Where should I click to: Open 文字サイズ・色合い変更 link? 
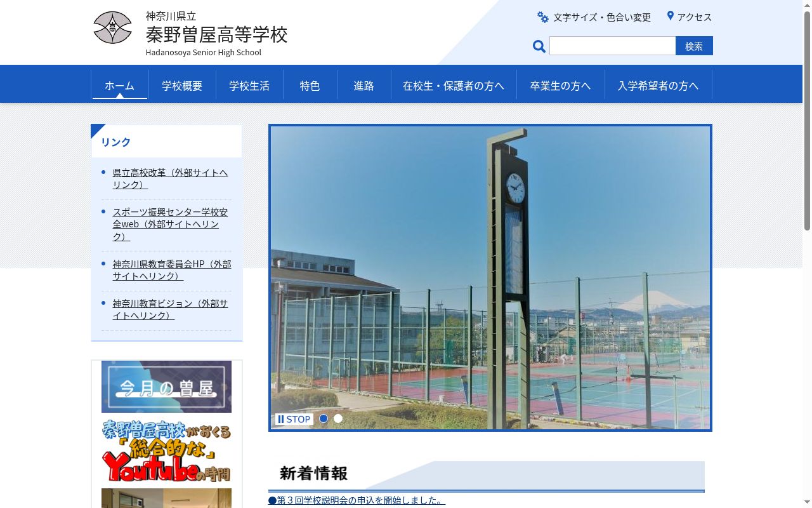tap(602, 17)
